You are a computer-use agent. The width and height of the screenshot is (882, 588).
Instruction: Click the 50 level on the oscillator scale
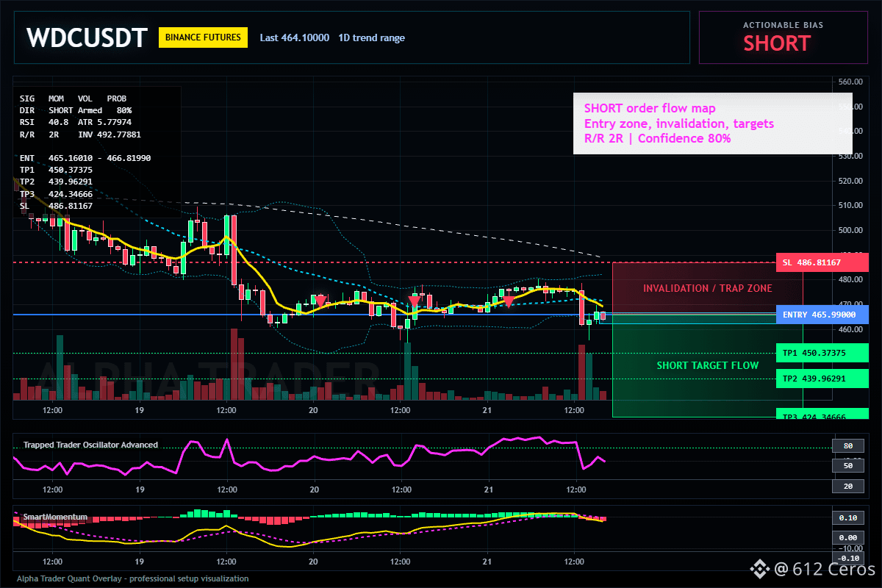847,465
